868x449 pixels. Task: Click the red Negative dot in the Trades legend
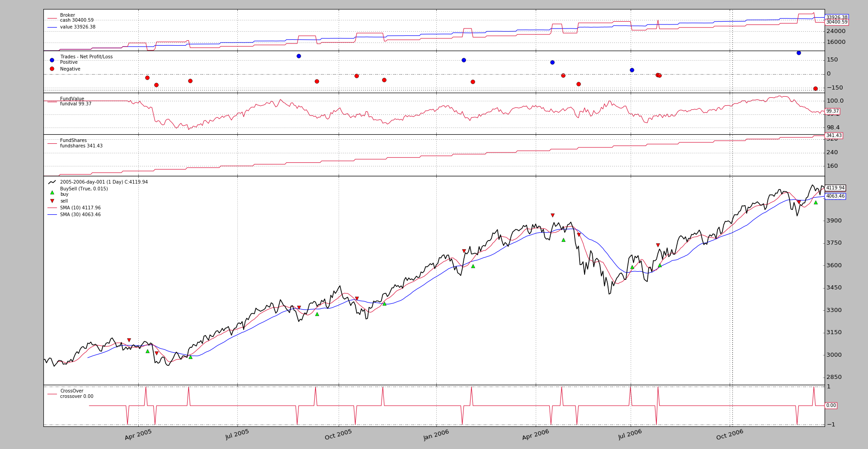tap(52, 69)
